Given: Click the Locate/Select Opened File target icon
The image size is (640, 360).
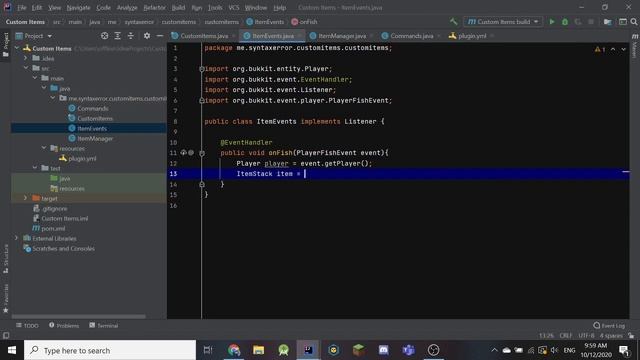Looking at the screenshot, I should point(104,36).
